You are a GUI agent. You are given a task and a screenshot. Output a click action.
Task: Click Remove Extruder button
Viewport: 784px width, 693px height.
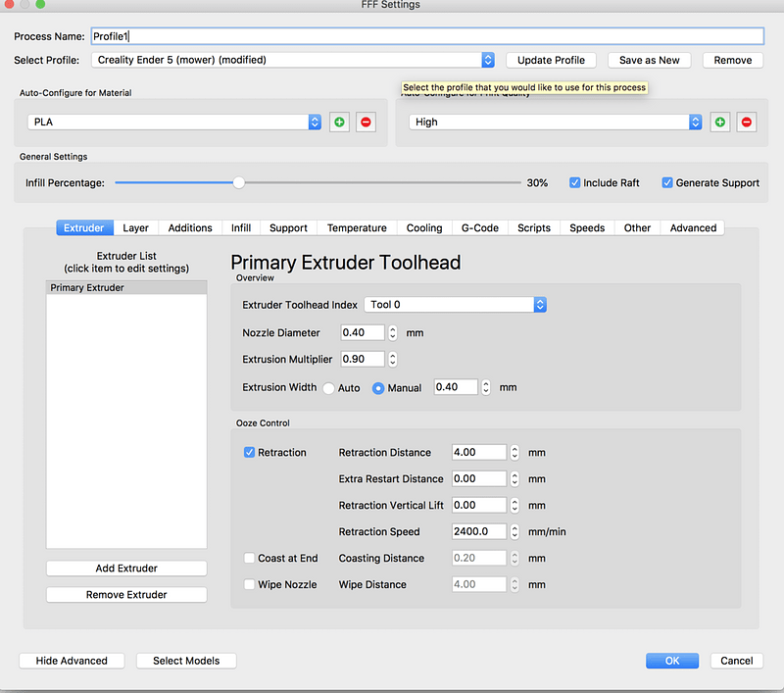click(x=126, y=595)
